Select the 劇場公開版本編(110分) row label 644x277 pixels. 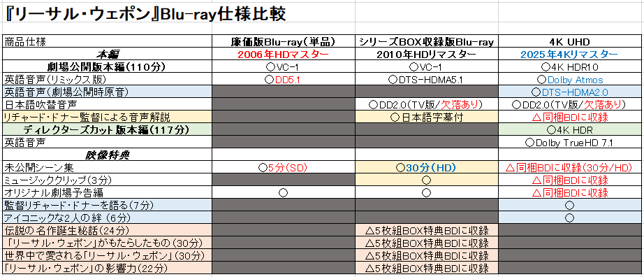tap(107, 67)
